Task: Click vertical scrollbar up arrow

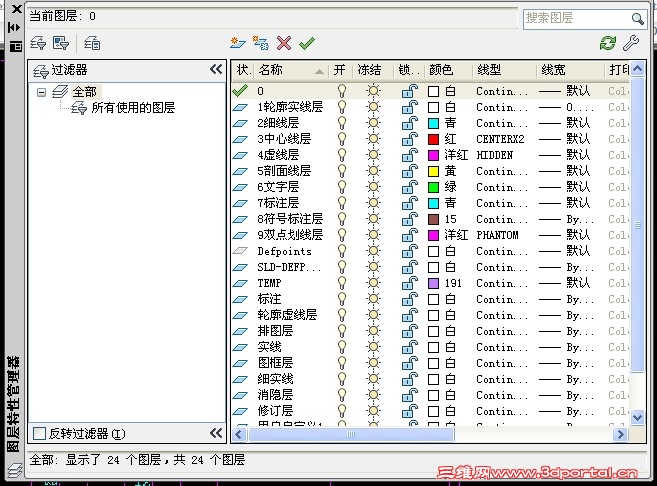Action: (637, 68)
